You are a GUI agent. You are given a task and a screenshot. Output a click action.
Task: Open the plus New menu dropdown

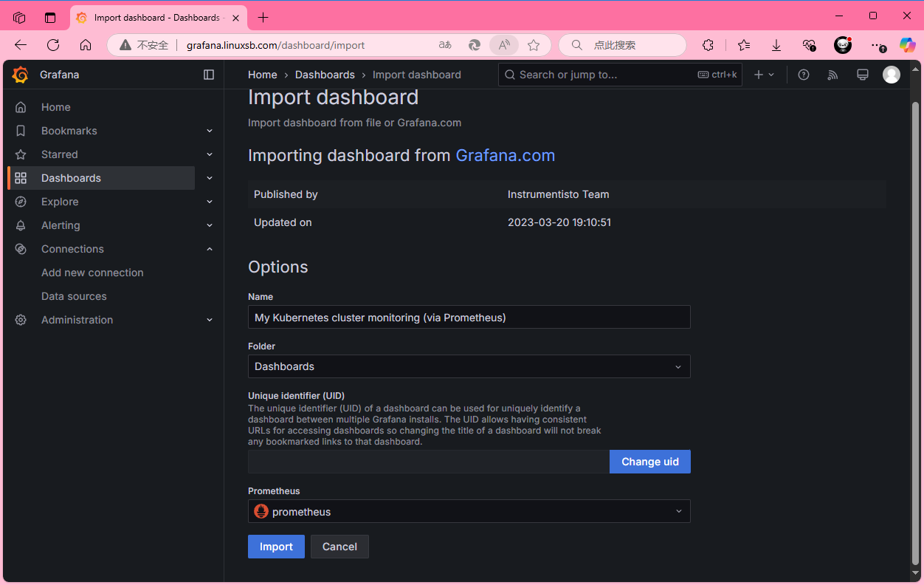764,75
